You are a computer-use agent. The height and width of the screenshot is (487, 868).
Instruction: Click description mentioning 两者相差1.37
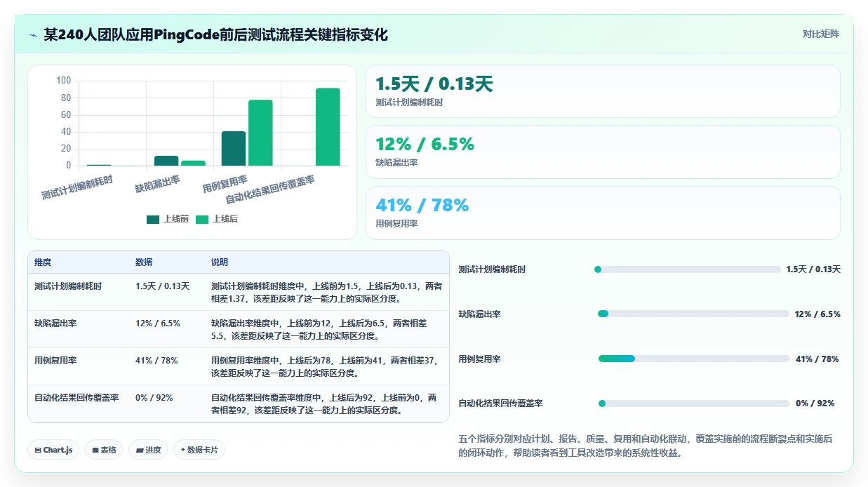pyautogui.click(x=326, y=293)
